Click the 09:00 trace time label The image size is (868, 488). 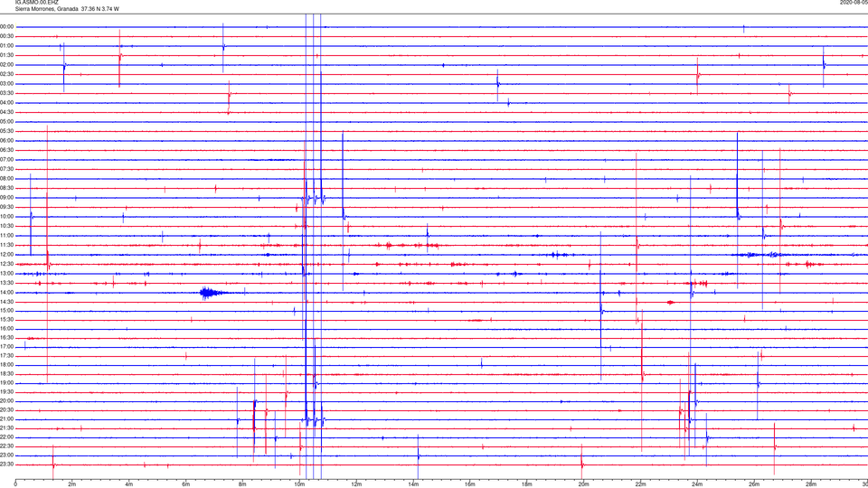(7, 198)
